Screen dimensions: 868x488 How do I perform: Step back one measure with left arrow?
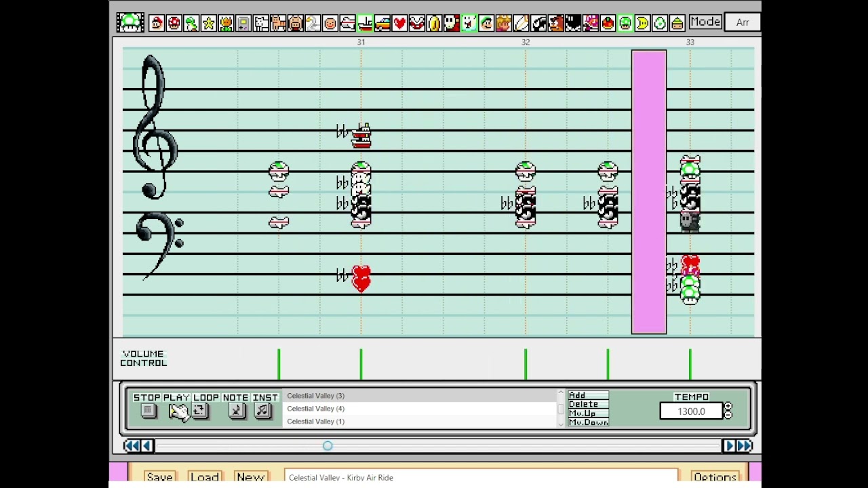click(146, 445)
